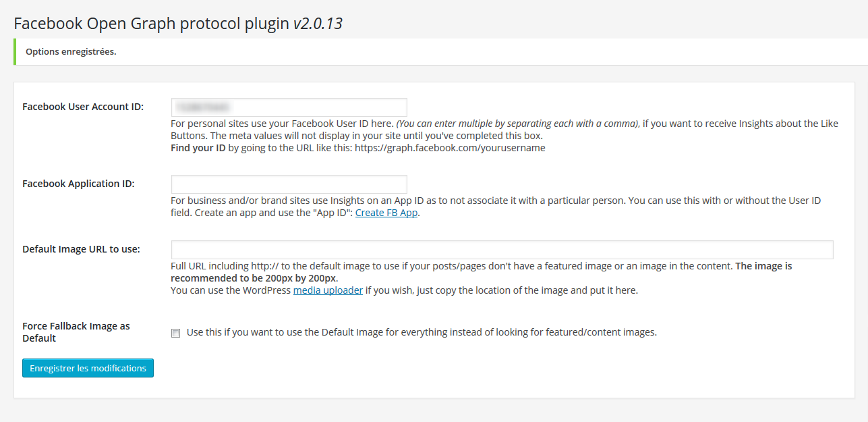Click the "Facebook User Account ID:" label
This screenshot has height=422, width=868.
coord(83,107)
